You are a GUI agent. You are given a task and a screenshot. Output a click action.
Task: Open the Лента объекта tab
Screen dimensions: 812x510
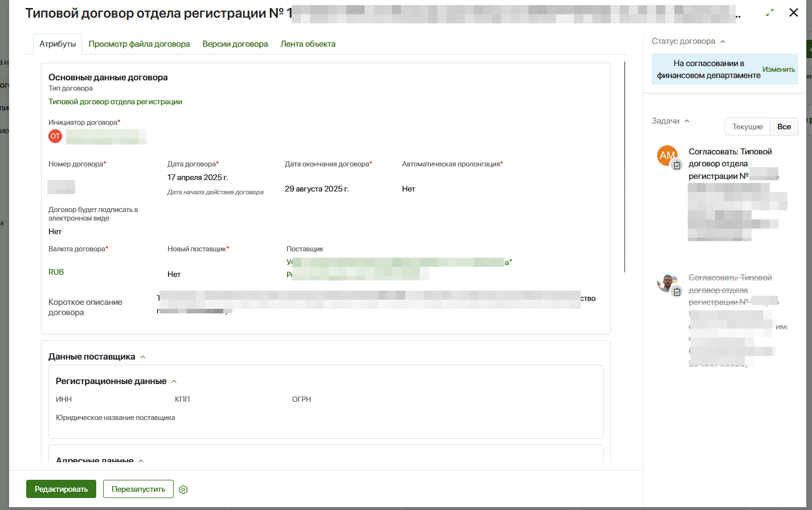(x=307, y=44)
